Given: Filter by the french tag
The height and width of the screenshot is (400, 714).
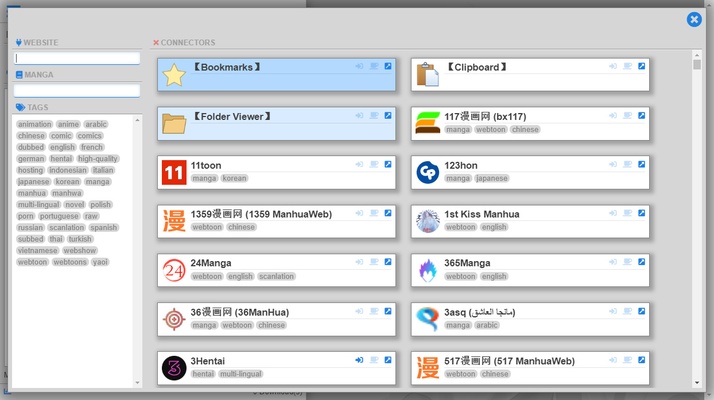Looking at the screenshot, I should click(92, 147).
